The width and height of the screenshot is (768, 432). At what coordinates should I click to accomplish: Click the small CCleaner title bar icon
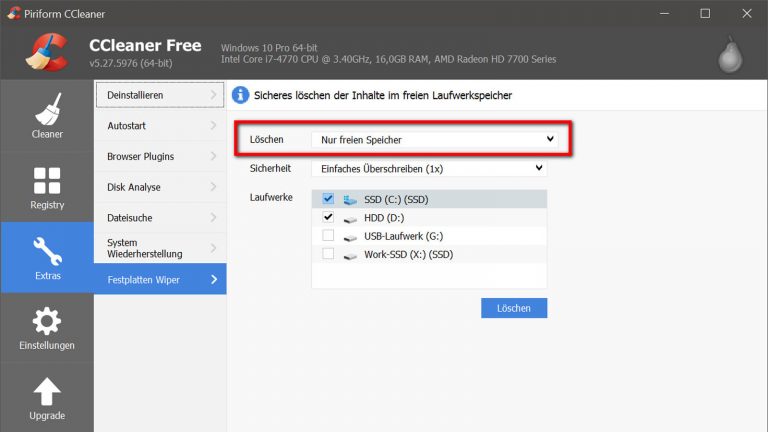pos(14,13)
